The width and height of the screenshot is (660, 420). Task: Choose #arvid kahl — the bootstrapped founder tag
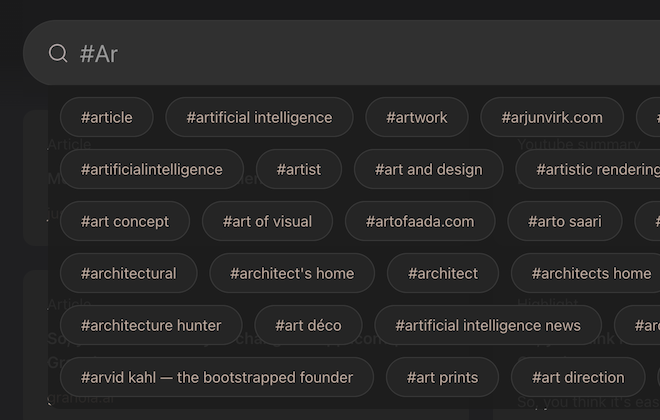point(217,377)
